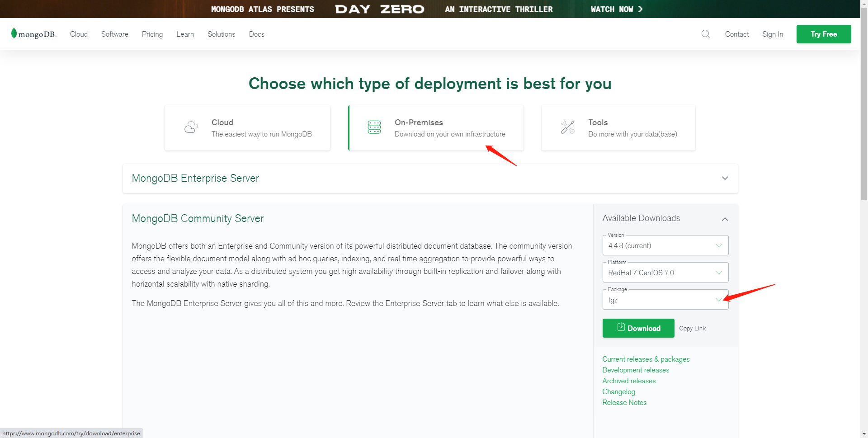This screenshot has width=868, height=438.
Task: Click the MongoDB leaf logo
Action: click(14, 33)
